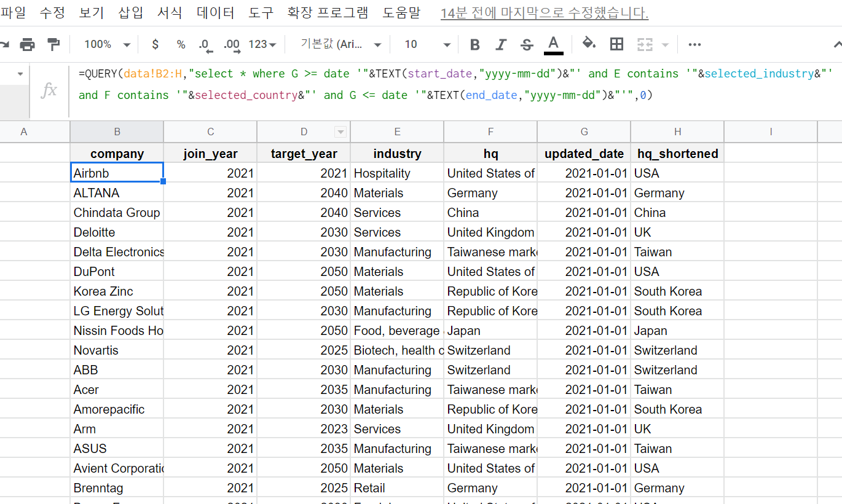The width and height of the screenshot is (842, 504).
Task: Open the 도움말 menu
Action: 401,13
